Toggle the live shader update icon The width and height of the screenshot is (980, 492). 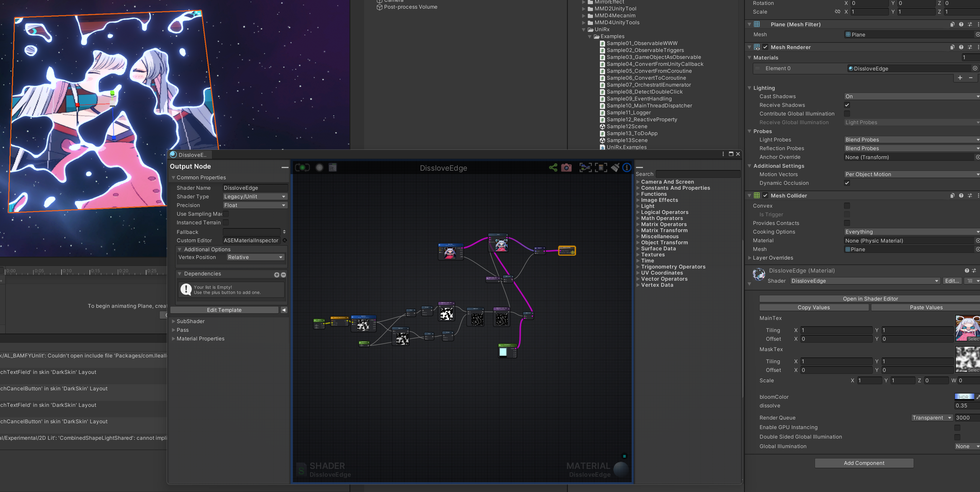coord(302,168)
